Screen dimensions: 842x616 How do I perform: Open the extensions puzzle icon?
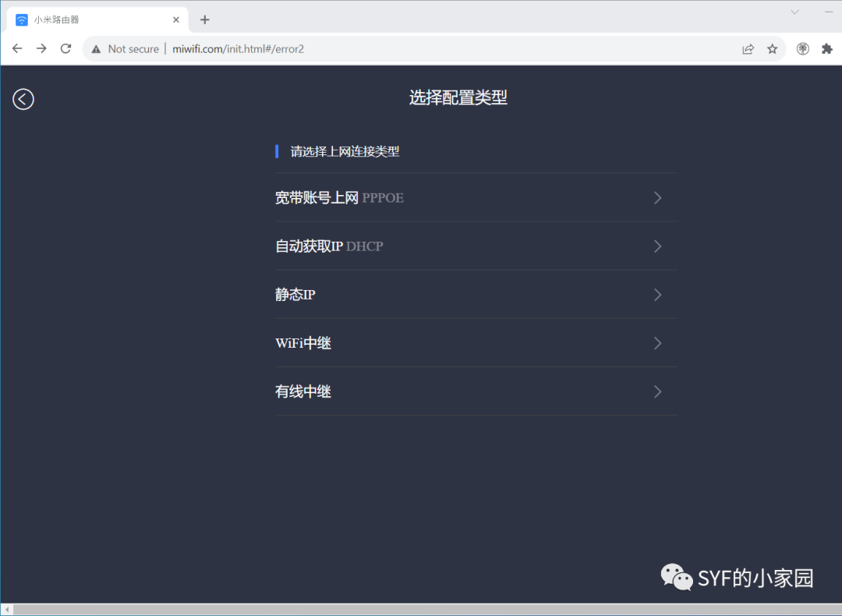click(x=826, y=48)
